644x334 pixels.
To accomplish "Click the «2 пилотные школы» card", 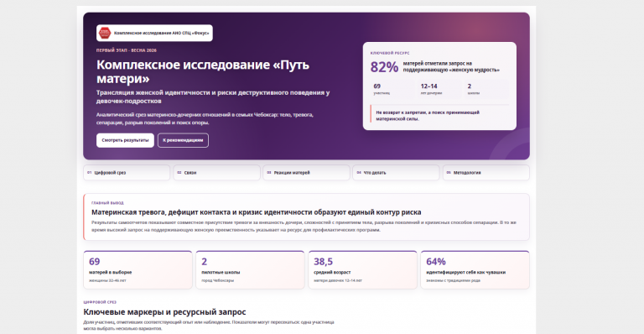I will [x=250, y=270].
